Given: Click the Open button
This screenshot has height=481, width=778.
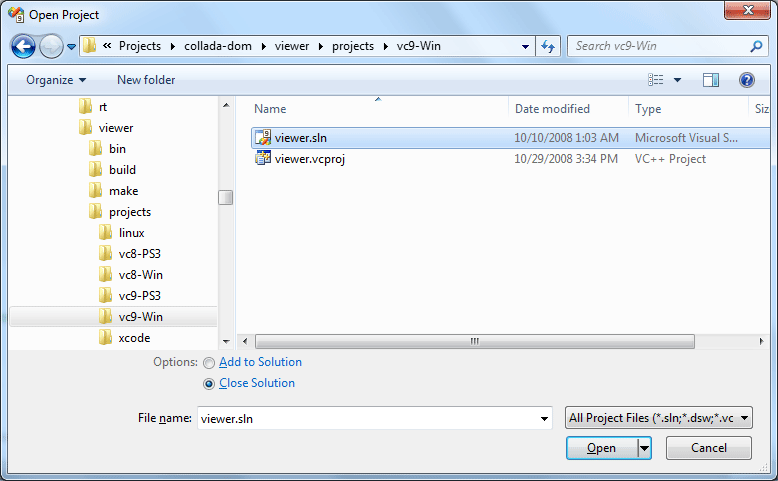Looking at the screenshot, I should point(601,448).
